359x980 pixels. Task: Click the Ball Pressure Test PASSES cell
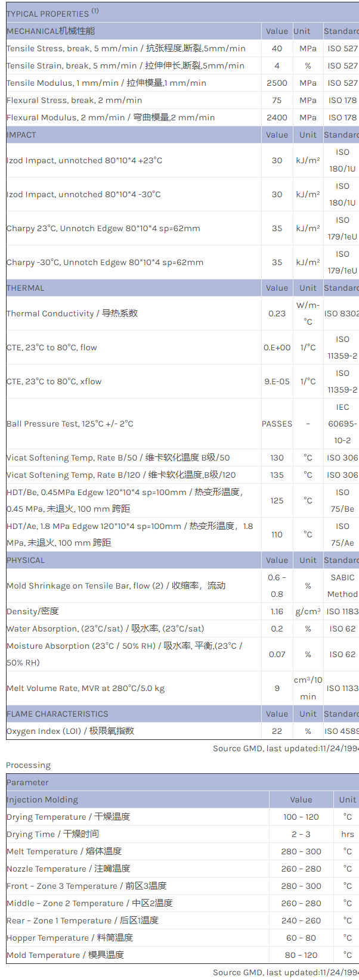(x=277, y=424)
